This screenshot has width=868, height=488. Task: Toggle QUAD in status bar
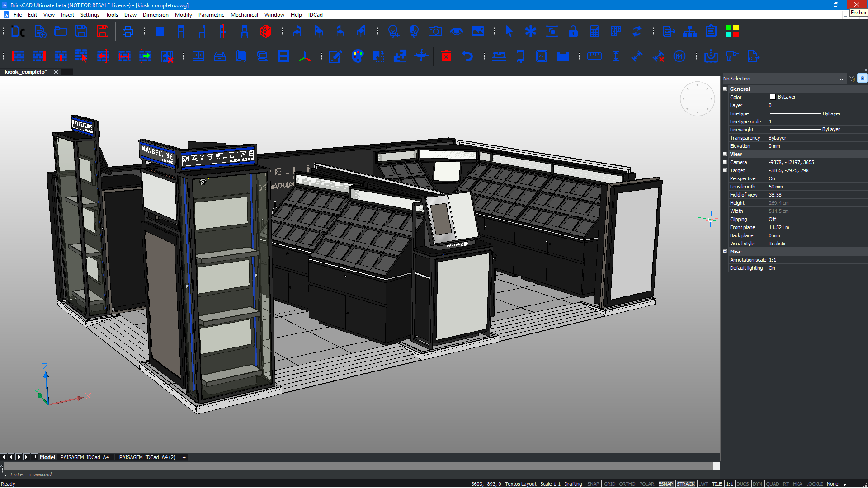point(773,484)
